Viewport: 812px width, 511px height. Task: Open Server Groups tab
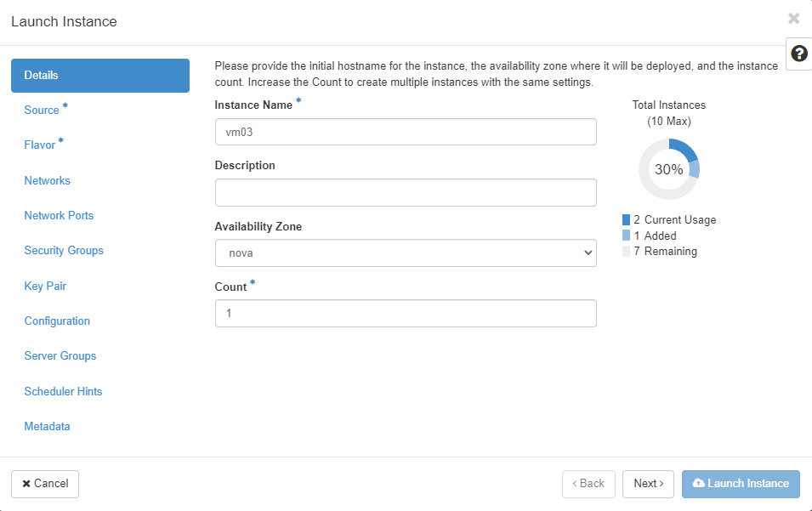coord(60,356)
